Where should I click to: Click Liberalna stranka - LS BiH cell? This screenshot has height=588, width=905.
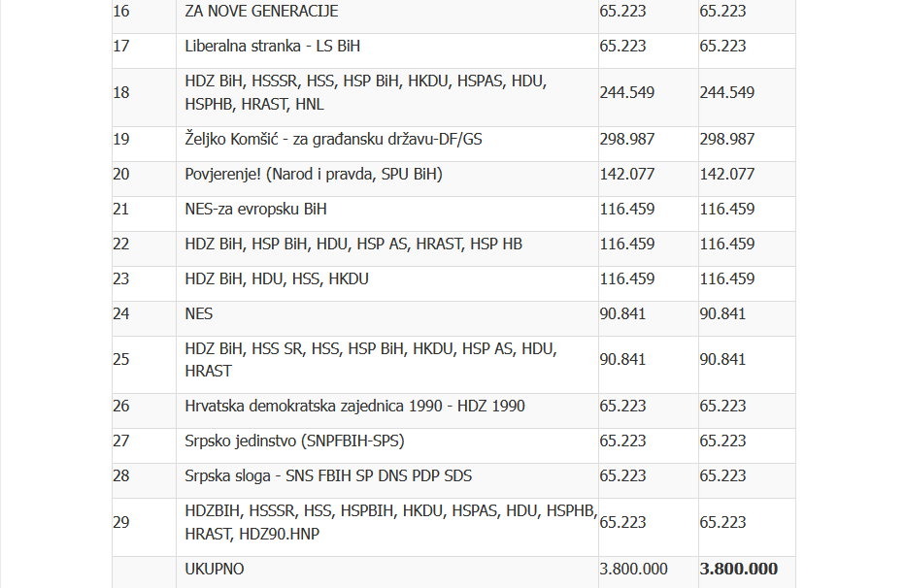(x=273, y=47)
